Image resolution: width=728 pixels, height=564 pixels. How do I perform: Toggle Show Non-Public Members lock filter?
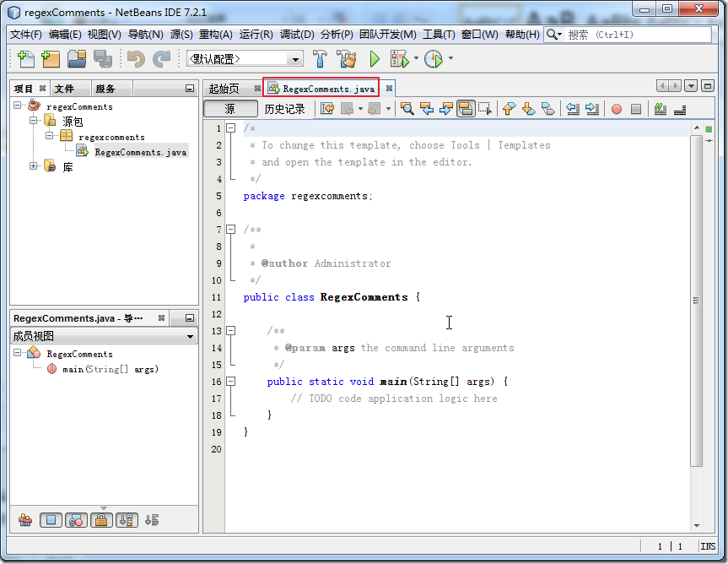click(100, 520)
